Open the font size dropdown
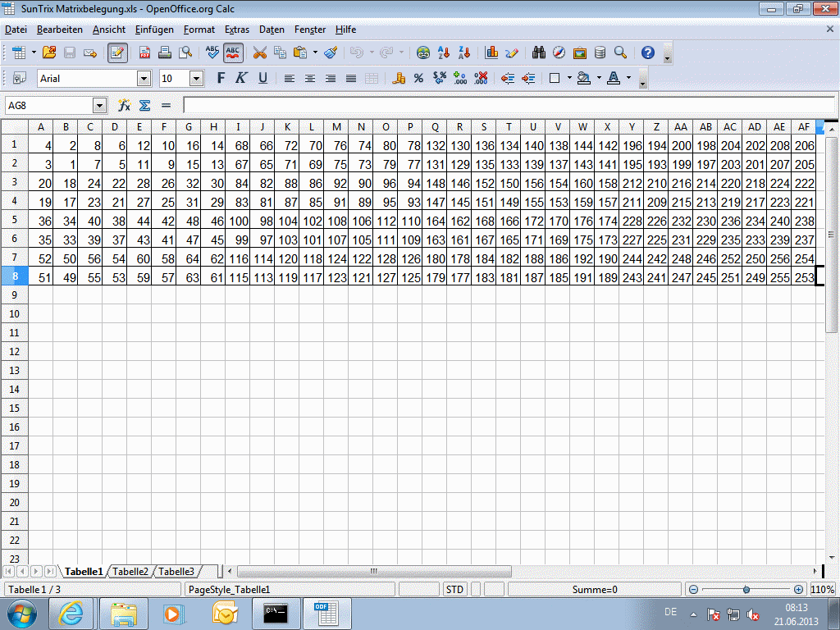Image resolution: width=840 pixels, height=630 pixels. tap(196, 79)
